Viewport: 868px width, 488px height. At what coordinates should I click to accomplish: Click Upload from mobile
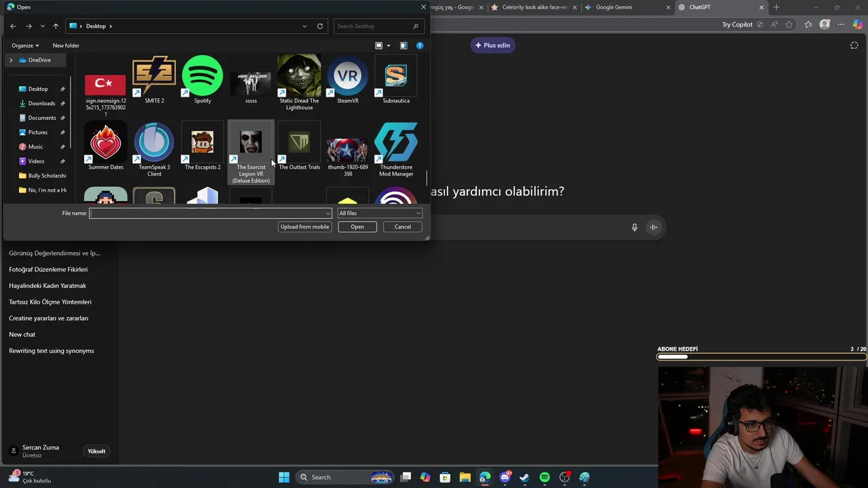click(x=304, y=227)
